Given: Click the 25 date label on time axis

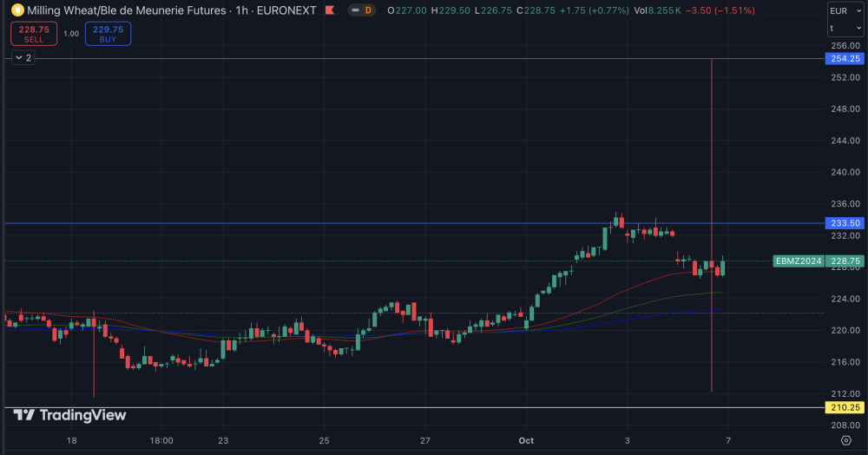Looking at the screenshot, I should [324, 440].
